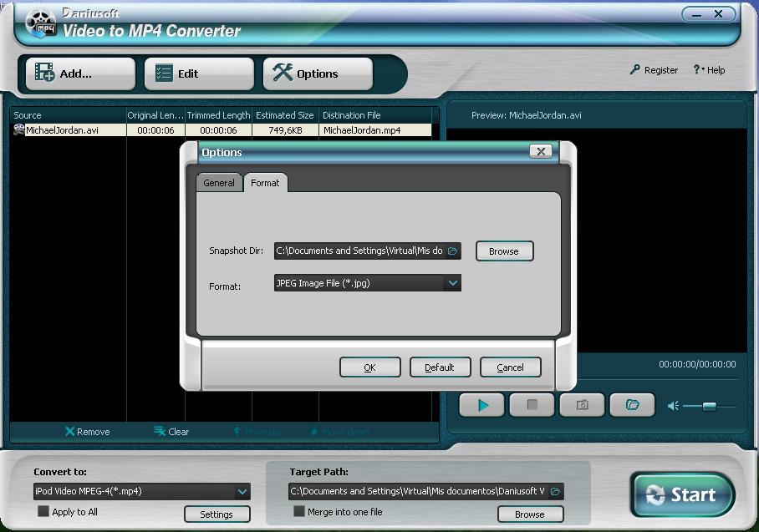The width and height of the screenshot is (759, 532).
Task: Open the snapshot folder button
Action: coord(632,405)
